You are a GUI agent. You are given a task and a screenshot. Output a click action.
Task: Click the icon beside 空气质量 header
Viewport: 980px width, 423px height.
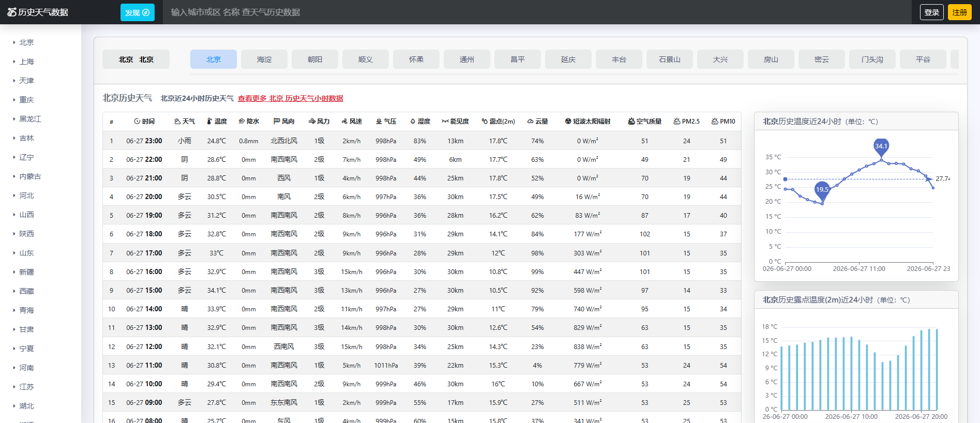(631, 121)
